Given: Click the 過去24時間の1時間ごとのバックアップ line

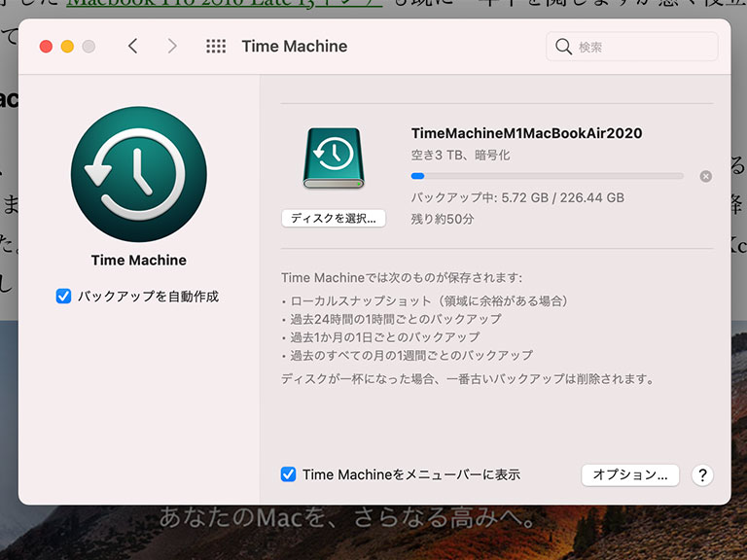Looking at the screenshot, I should pos(392,319).
